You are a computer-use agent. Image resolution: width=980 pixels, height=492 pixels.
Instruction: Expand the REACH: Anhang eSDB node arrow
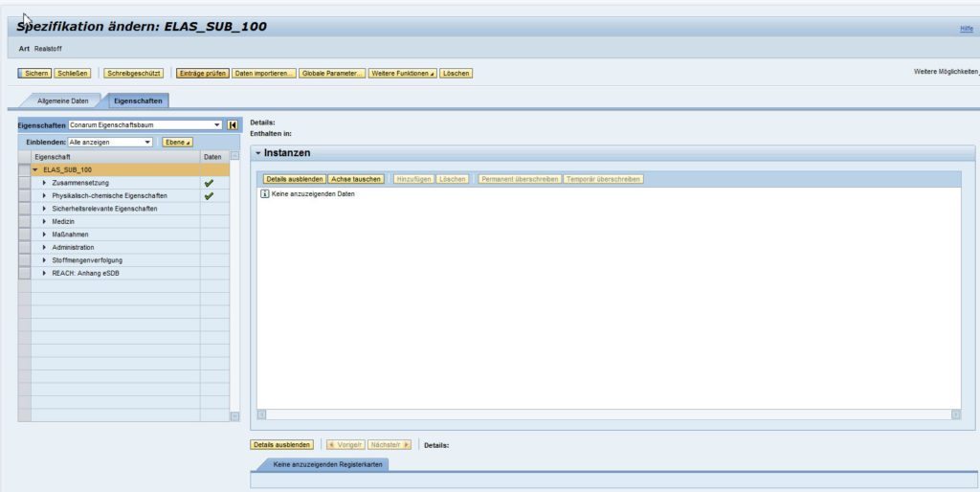point(44,273)
